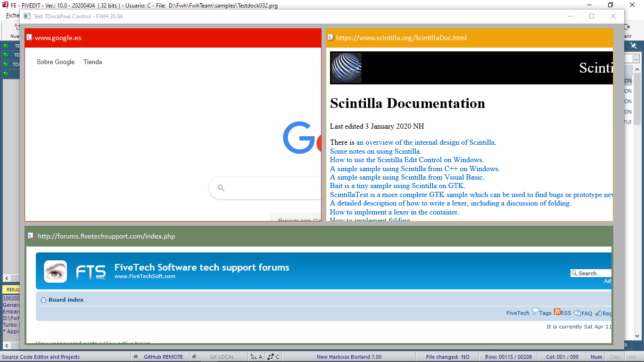The width and height of the screenshot is (644, 362).
Task: Click the Caps indicator in status bar
Action: coord(615,357)
